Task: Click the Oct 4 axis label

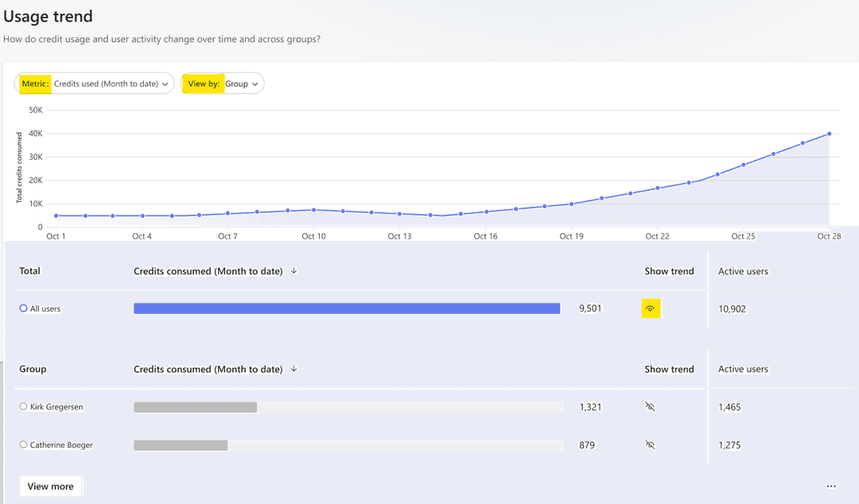Action: (x=142, y=236)
